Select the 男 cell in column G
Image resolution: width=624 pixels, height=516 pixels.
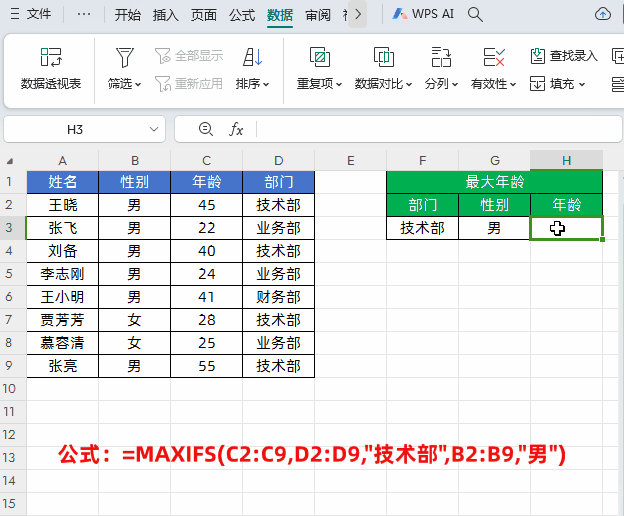coord(495,228)
